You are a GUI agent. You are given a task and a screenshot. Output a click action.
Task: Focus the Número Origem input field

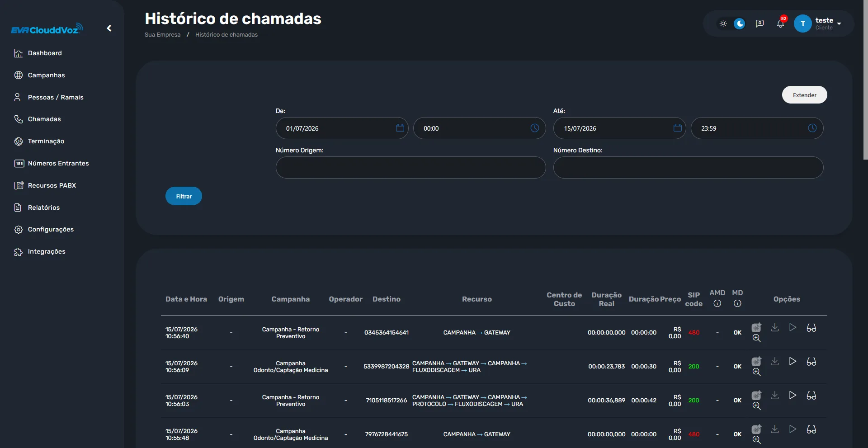(x=411, y=168)
